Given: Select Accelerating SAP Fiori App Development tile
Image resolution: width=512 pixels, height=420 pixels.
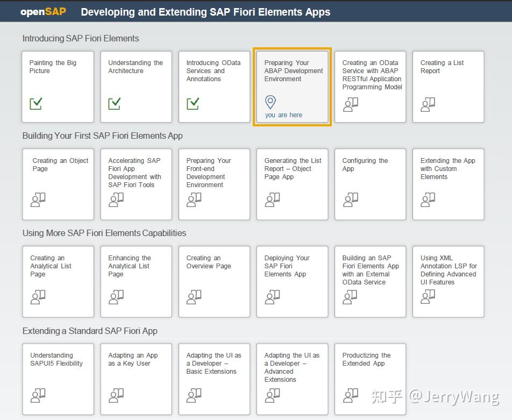Looking at the screenshot, I should click(x=136, y=184).
